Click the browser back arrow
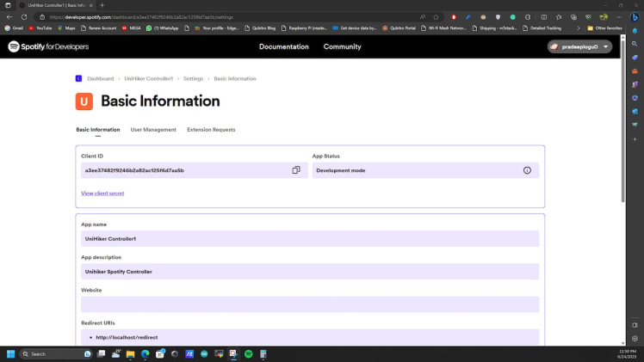The width and height of the screenshot is (644, 362). [x=10, y=16]
